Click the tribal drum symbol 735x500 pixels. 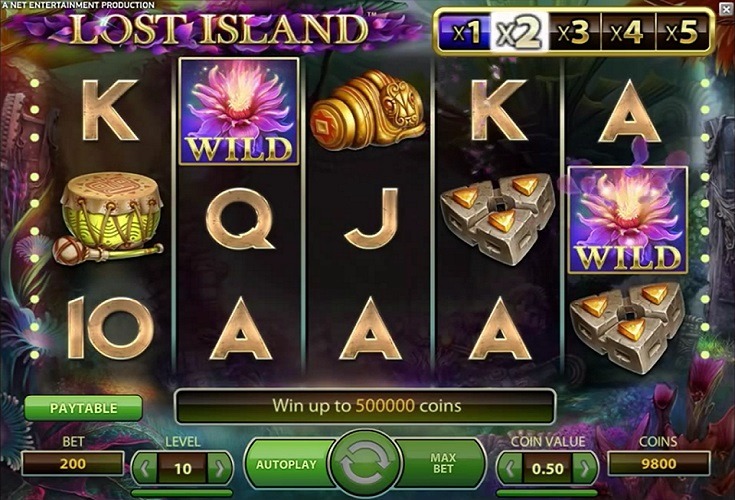(x=110, y=218)
